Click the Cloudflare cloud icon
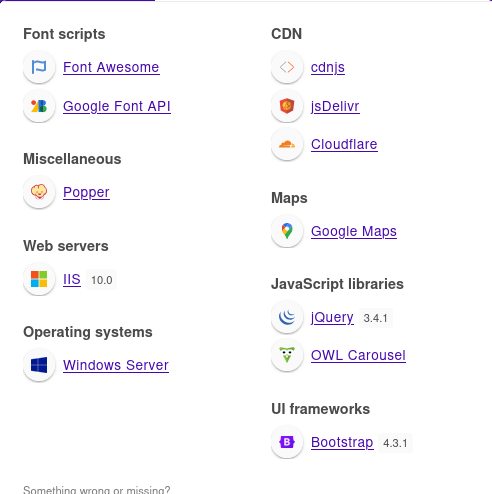 click(x=287, y=144)
